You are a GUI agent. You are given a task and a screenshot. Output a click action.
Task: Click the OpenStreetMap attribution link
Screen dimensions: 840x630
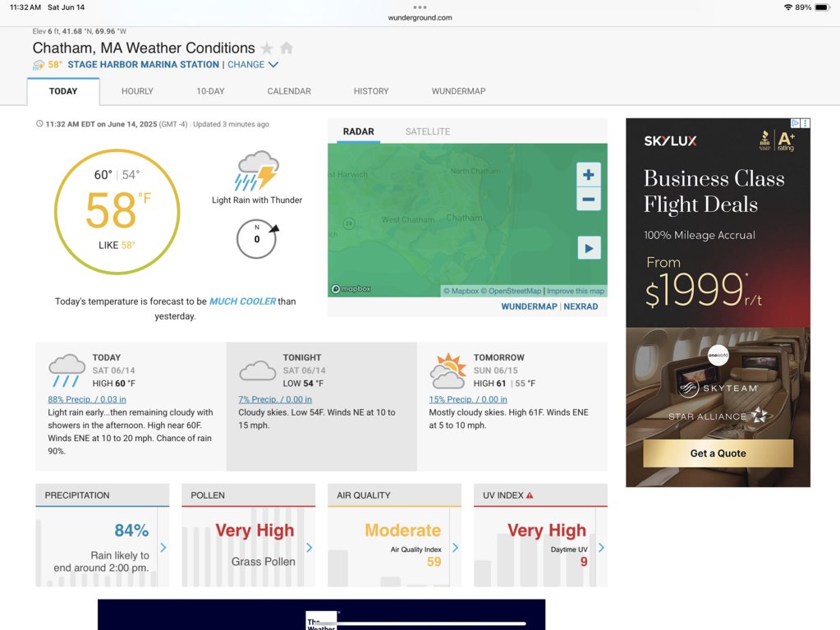[x=511, y=292]
